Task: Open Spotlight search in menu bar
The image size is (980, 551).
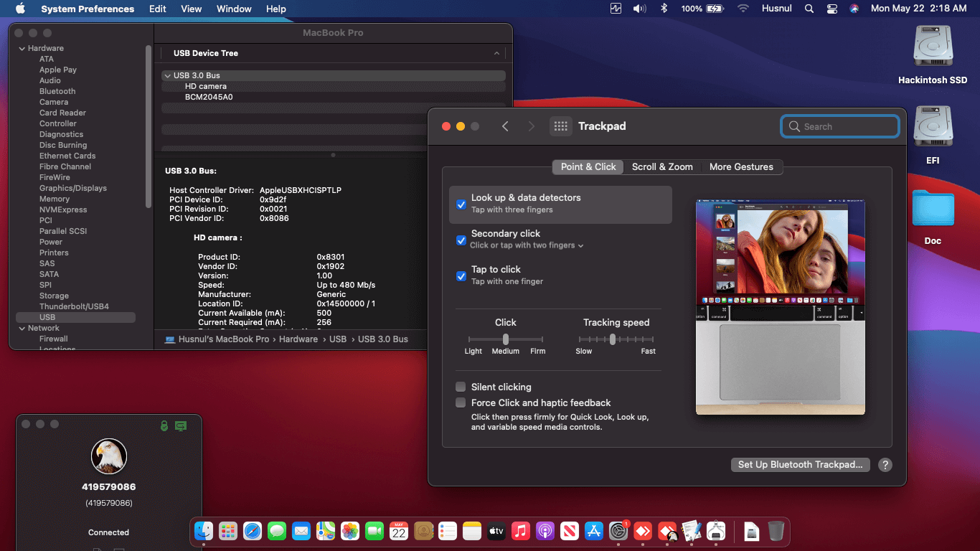Action: [x=809, y=9]
